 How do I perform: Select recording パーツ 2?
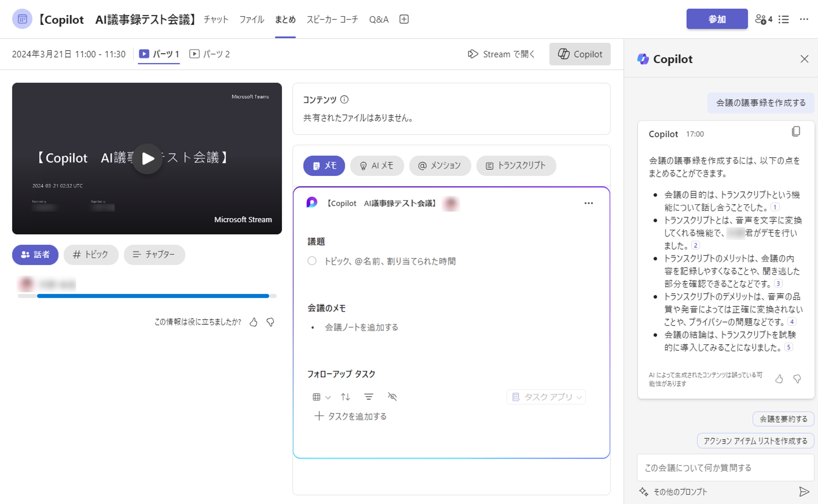(209, 54)
